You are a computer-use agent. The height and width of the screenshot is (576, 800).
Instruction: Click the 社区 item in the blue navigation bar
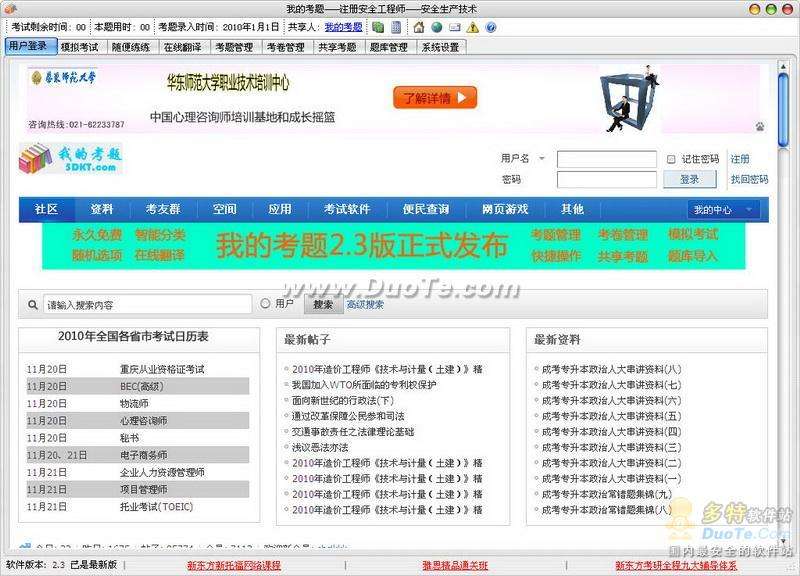tap(46, 209)
